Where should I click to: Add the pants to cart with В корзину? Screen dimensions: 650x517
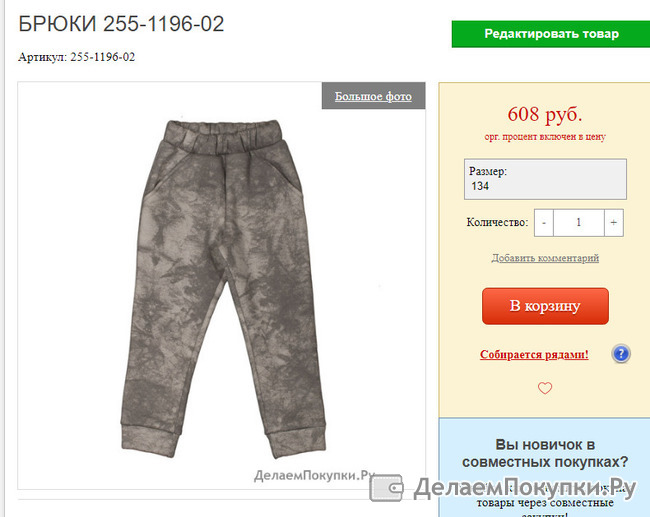545,306
